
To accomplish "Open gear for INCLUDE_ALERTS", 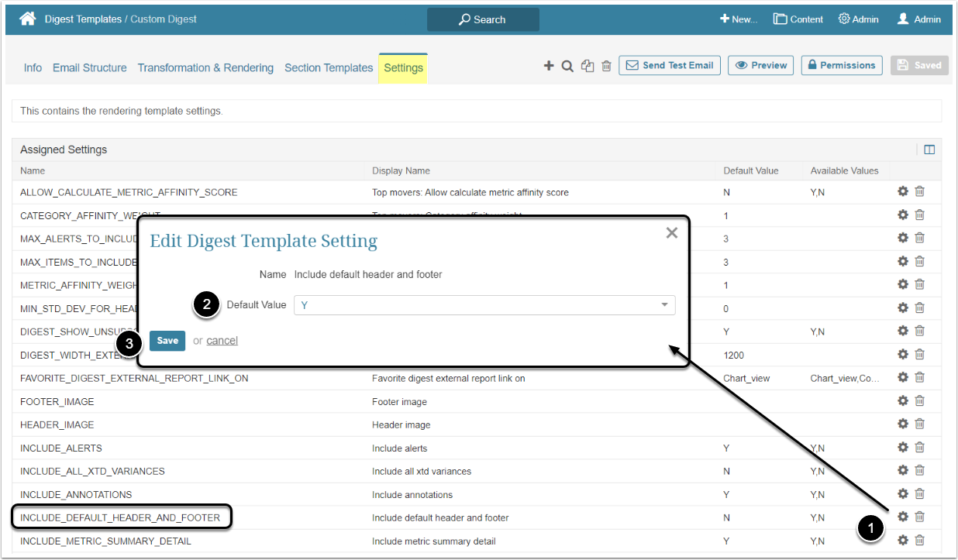I will tap(903, 447).
